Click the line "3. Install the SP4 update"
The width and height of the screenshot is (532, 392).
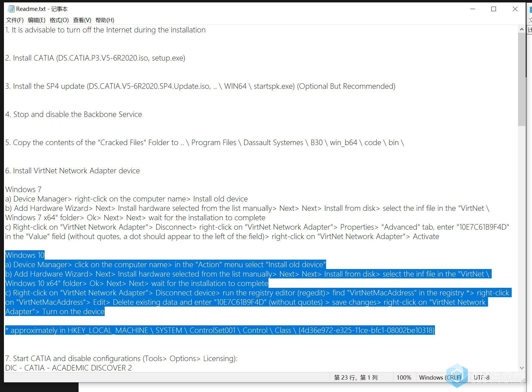[x=200, y=86]
